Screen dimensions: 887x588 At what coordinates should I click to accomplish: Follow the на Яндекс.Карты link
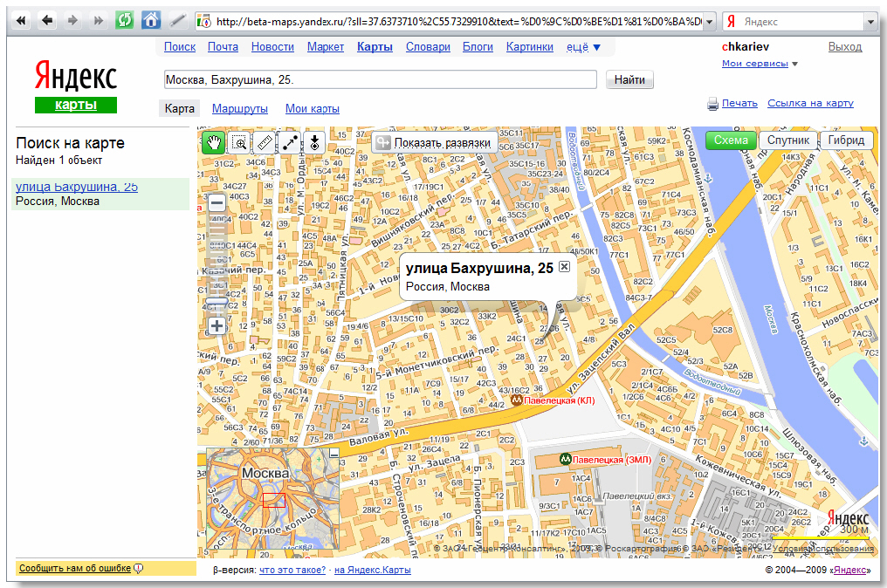tap(372, 570)
